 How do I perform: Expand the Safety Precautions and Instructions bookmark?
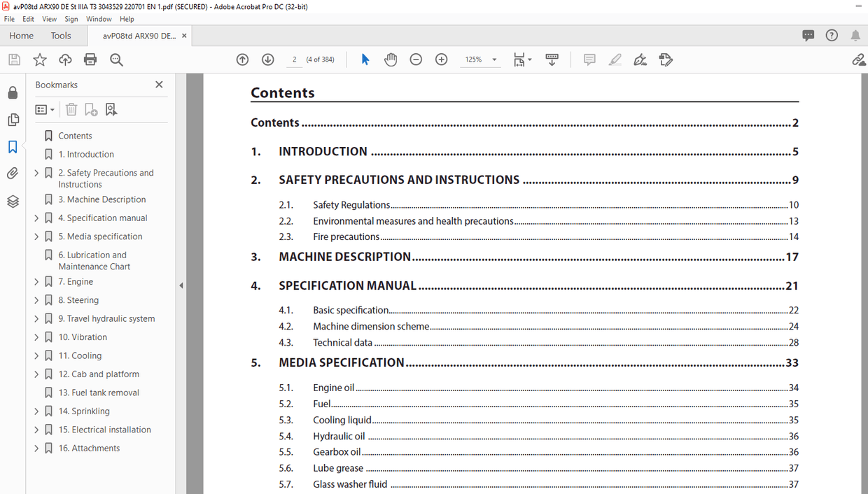point(36,173)
